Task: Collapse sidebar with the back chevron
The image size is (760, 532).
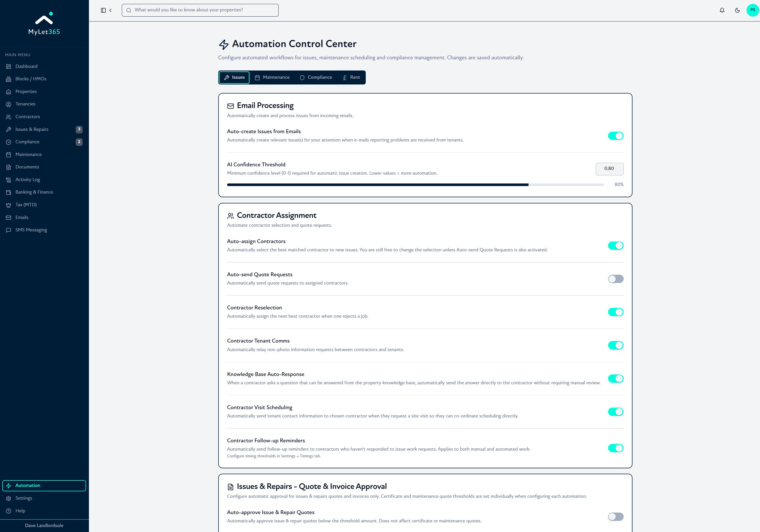Action: point(111,10)
